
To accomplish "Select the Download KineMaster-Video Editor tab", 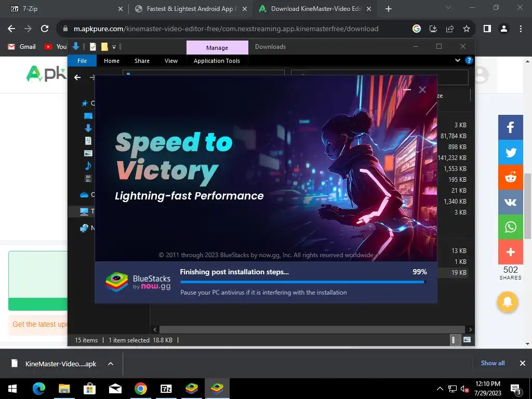I will point(315,9).
